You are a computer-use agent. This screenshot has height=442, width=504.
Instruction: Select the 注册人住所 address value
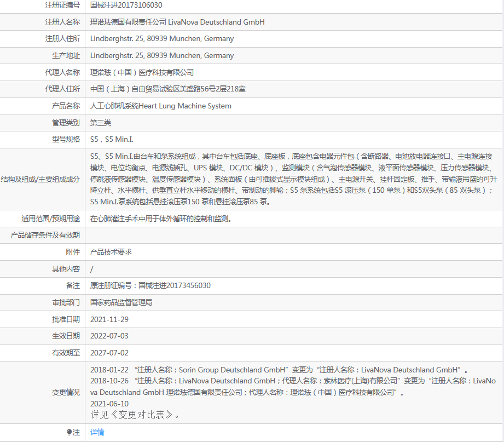pos(162,38)
